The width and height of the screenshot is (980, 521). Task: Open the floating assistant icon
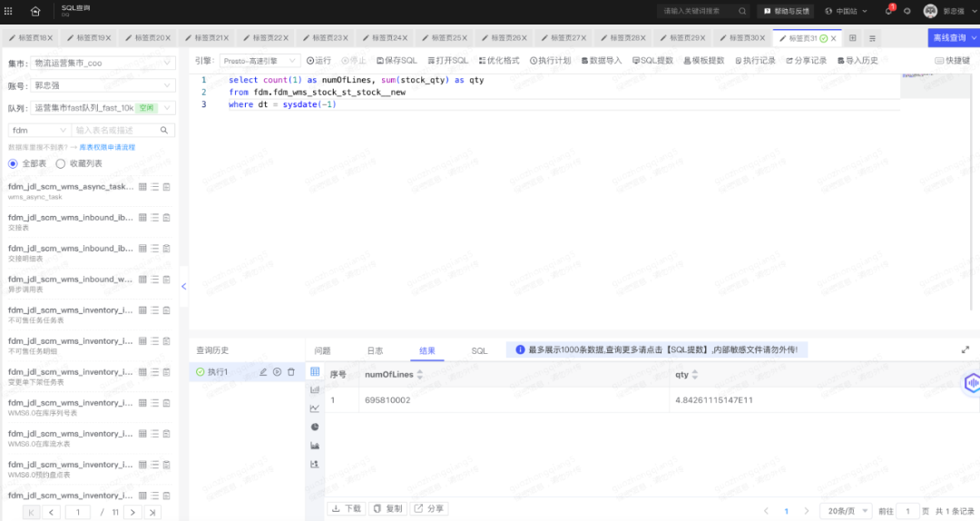971,383
